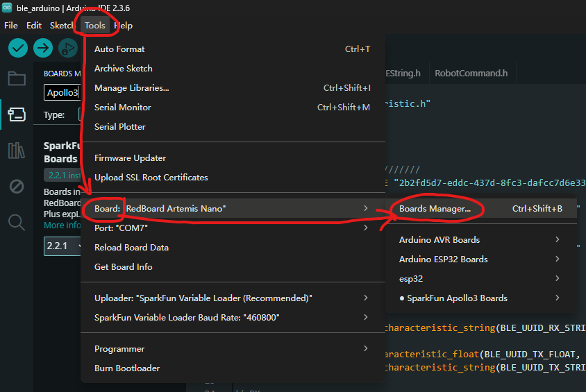The width and height of the screenshot is (586, 392).
Task: Expand the Arduino AVR Boards submenu
Action: [x=439, y=240]
